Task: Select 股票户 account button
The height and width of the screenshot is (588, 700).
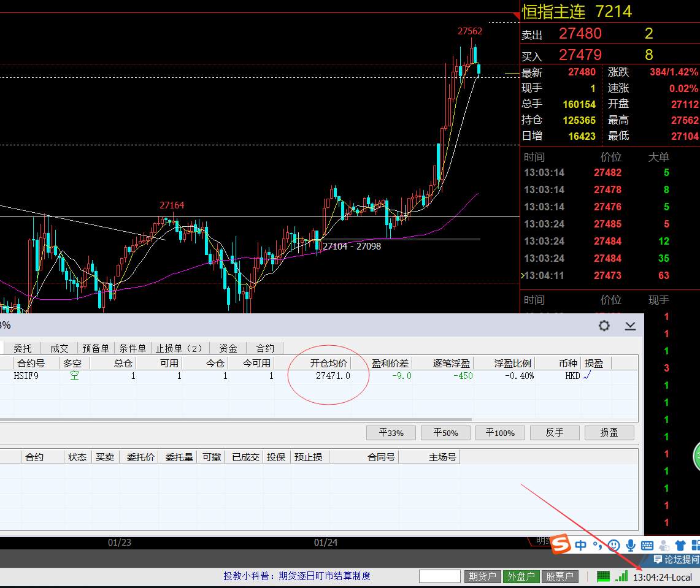Action: [560, 576]
